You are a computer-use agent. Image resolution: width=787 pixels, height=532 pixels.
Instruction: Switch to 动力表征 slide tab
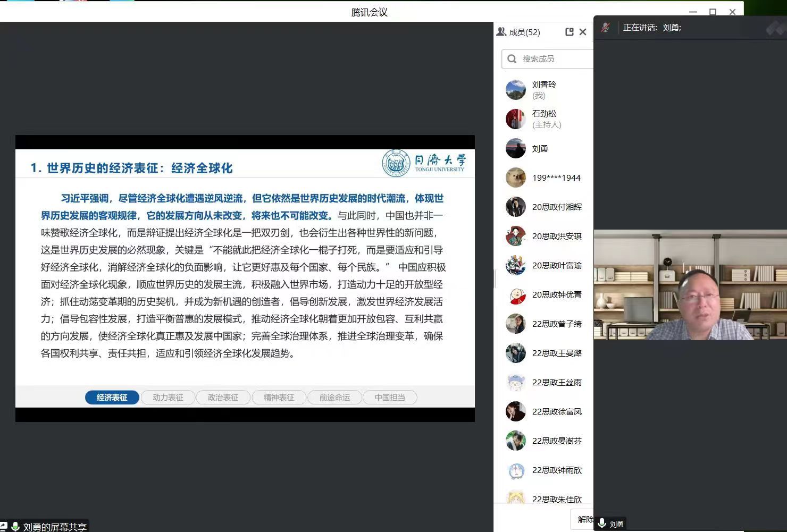(x=168, y=398)
